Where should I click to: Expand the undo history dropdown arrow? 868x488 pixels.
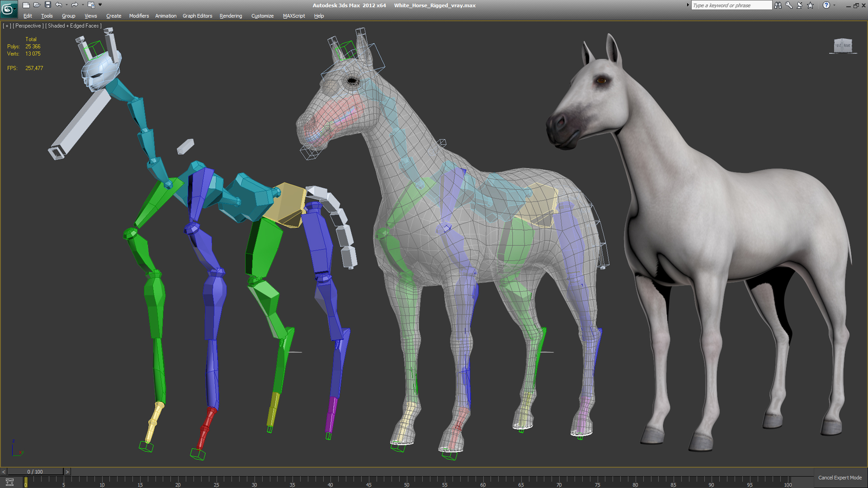[66, 5]
